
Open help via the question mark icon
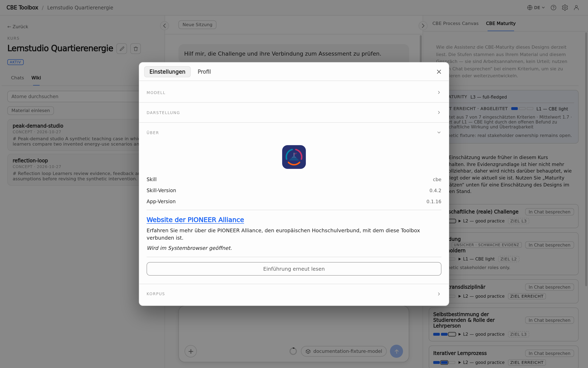point(553,8)
